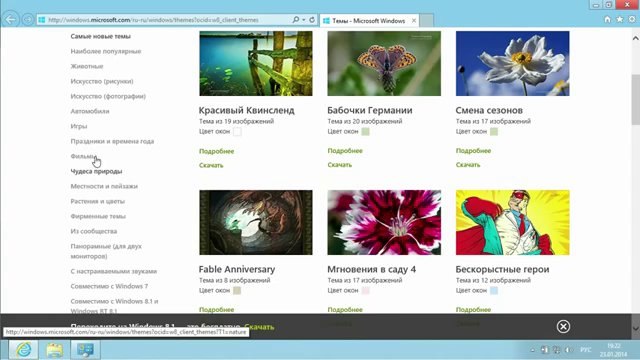Viewport: 640px width, 360px height.
Task: Click 'Подробнее' under Fable Anniversary
Action: click(x=216, y=309)
